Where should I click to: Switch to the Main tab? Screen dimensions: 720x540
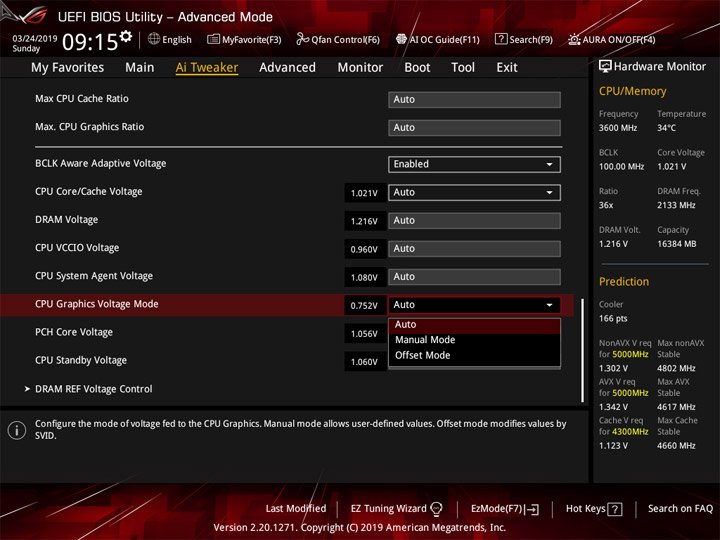[x=140, y=68]
